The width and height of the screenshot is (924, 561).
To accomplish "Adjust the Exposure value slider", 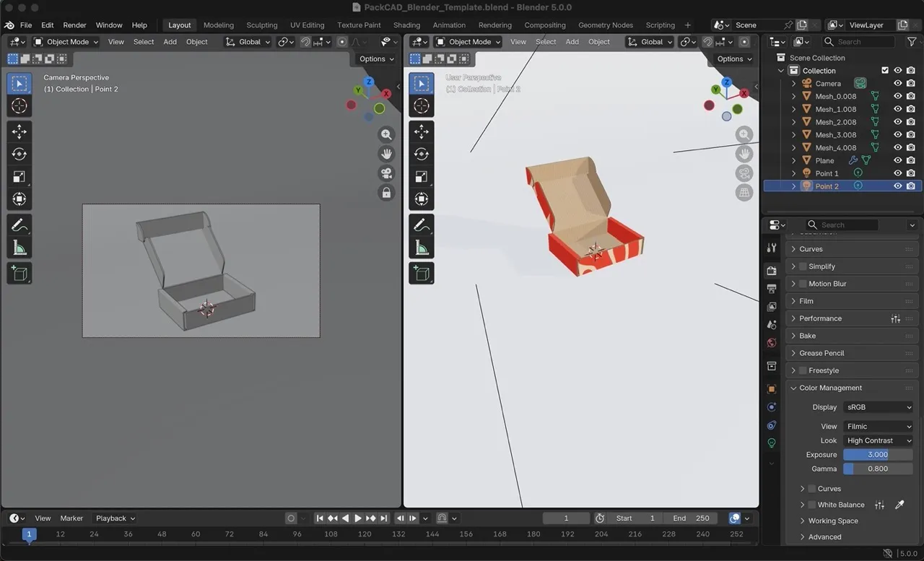I will (x=878, y=454).
